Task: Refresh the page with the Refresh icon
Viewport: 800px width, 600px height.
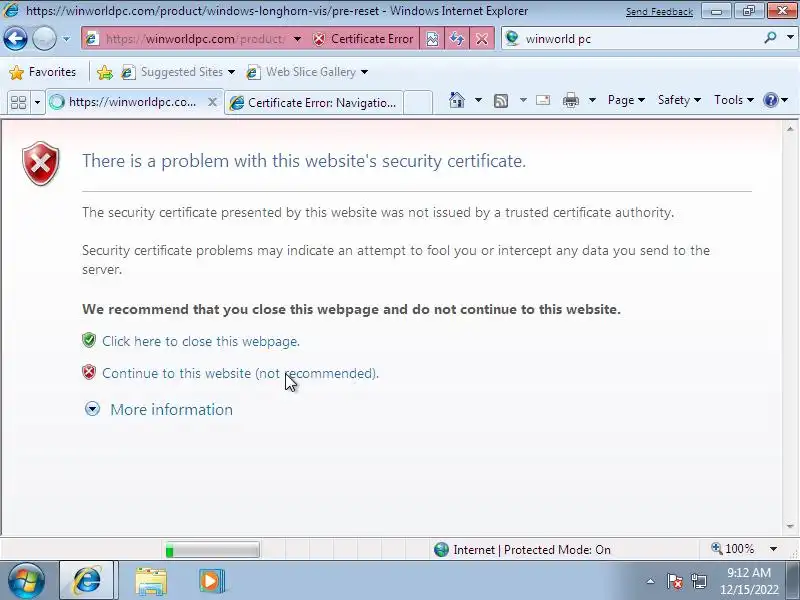Action: coord(457,39)
